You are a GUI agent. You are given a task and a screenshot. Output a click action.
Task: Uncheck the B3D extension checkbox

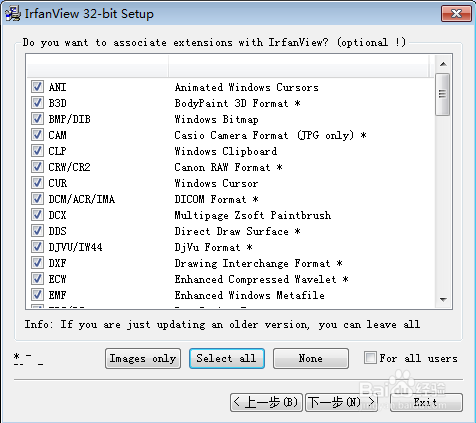[x=37, y=103]
